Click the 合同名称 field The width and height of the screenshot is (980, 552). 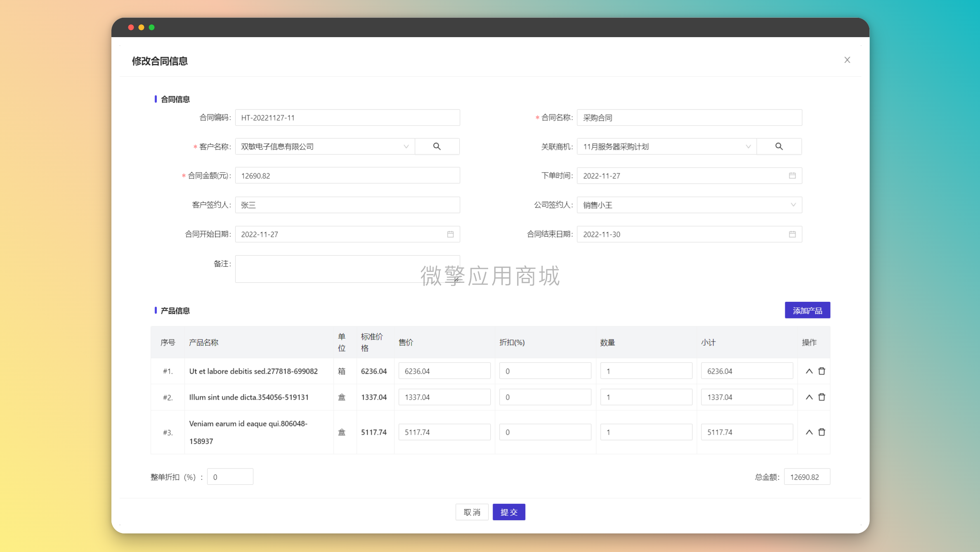click(x=689, y=118)
